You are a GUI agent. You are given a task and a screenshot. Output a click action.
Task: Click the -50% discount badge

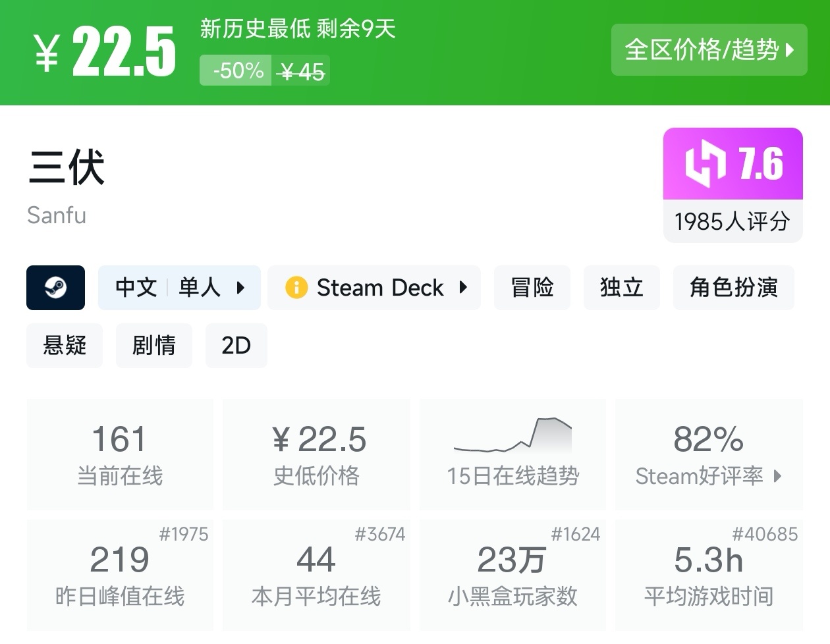(238, 70)
